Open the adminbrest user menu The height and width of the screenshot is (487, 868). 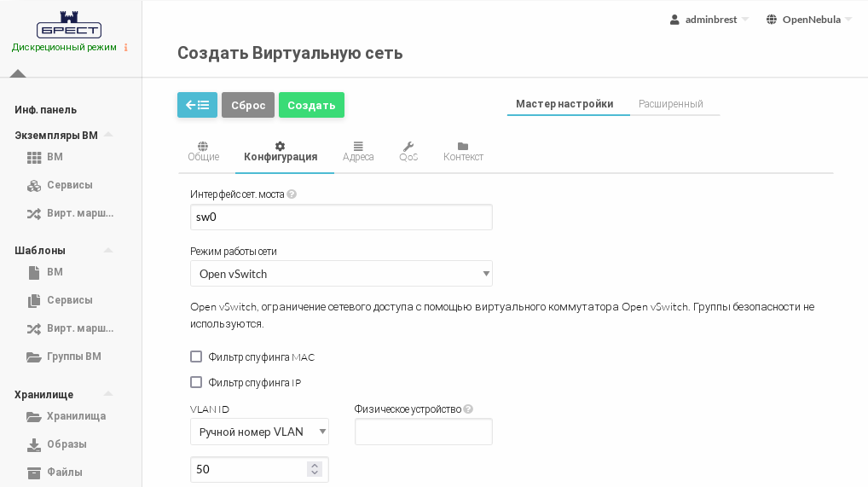pyautogui.click(x=709, y=20)
